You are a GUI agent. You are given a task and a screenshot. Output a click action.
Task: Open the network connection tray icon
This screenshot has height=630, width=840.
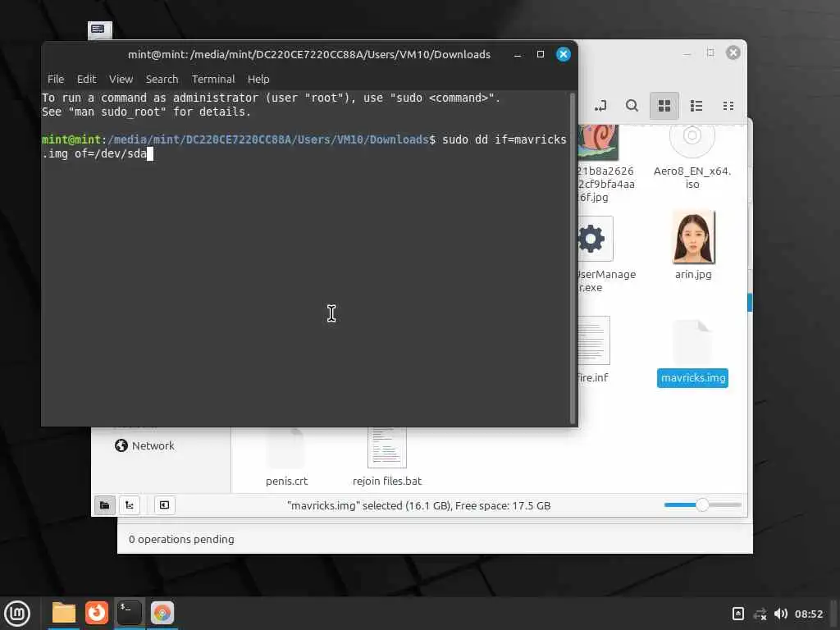click(760, 614)
